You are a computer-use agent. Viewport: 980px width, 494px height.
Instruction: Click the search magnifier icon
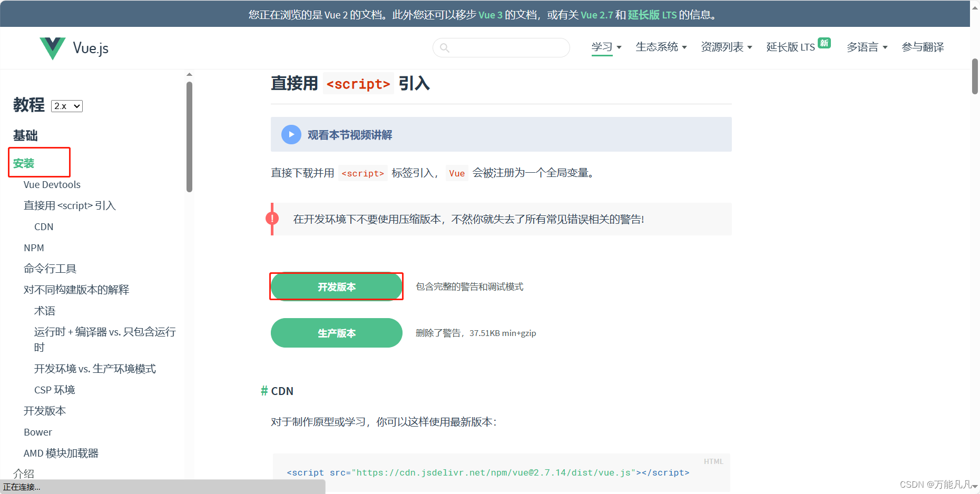pyautogui.click(x=445, y=47)
